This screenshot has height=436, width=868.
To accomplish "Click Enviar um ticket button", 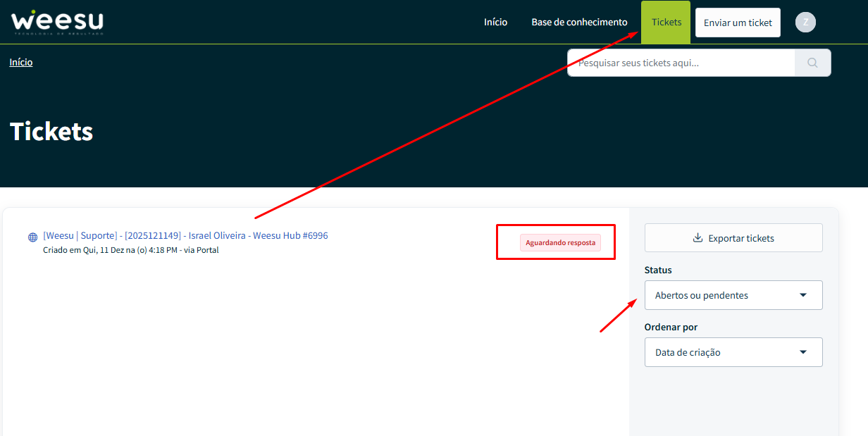I will [x=738, y=23].
